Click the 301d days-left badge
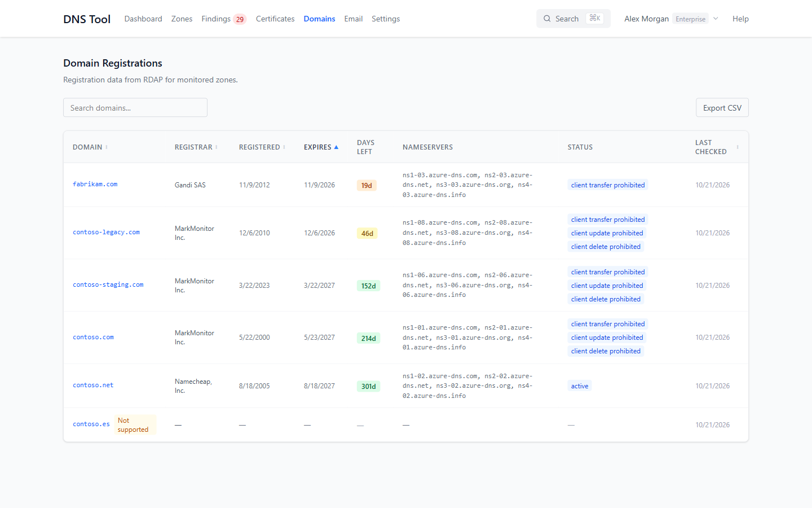This screenshot has height=508, width=812. [x=369, y=386]
